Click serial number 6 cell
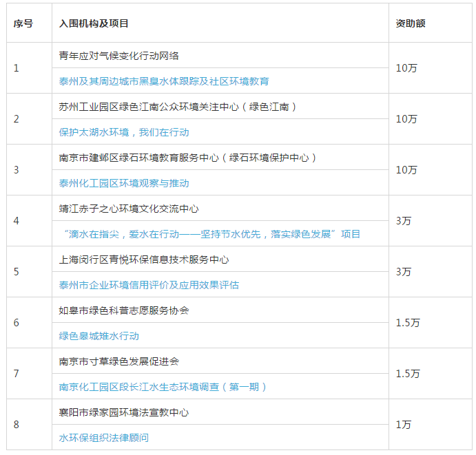Image resolution: width=476 pixels, height=455 pixels. 29,323
